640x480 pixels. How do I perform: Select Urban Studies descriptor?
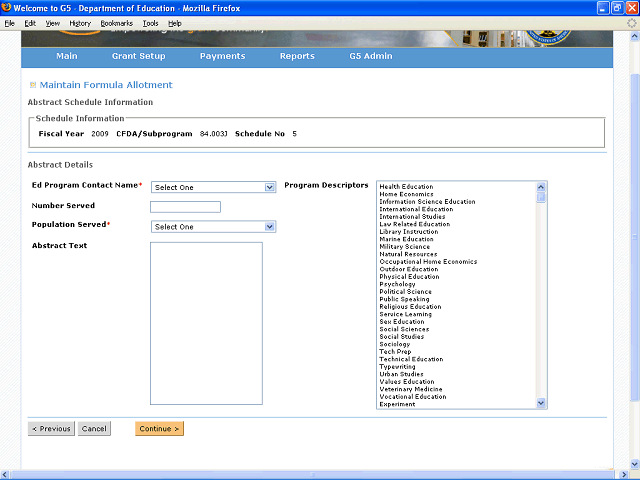pyautogui.click(x=401, y=374)
